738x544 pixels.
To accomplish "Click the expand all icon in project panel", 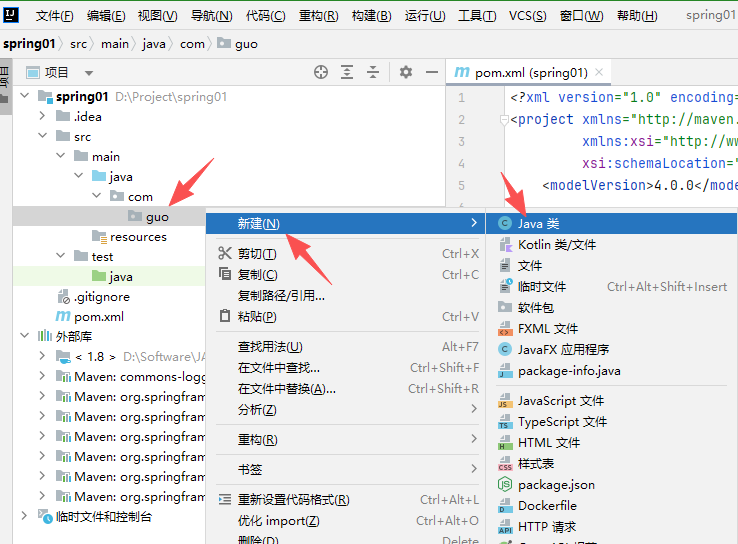I will pyautogui.click(x=347, y=72).
